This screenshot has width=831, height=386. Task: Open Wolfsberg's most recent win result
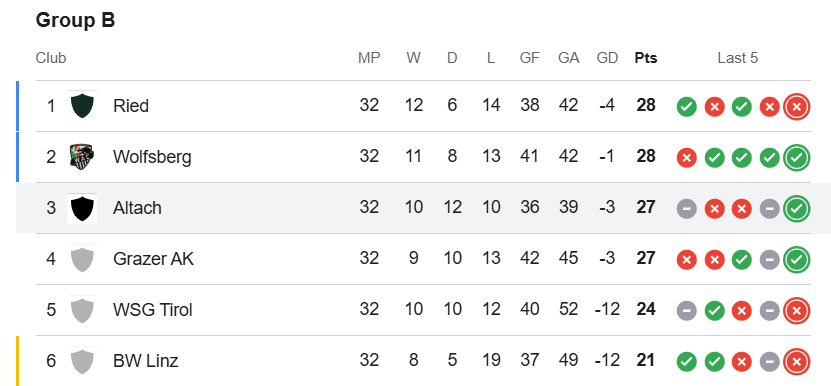click(797, 157)
